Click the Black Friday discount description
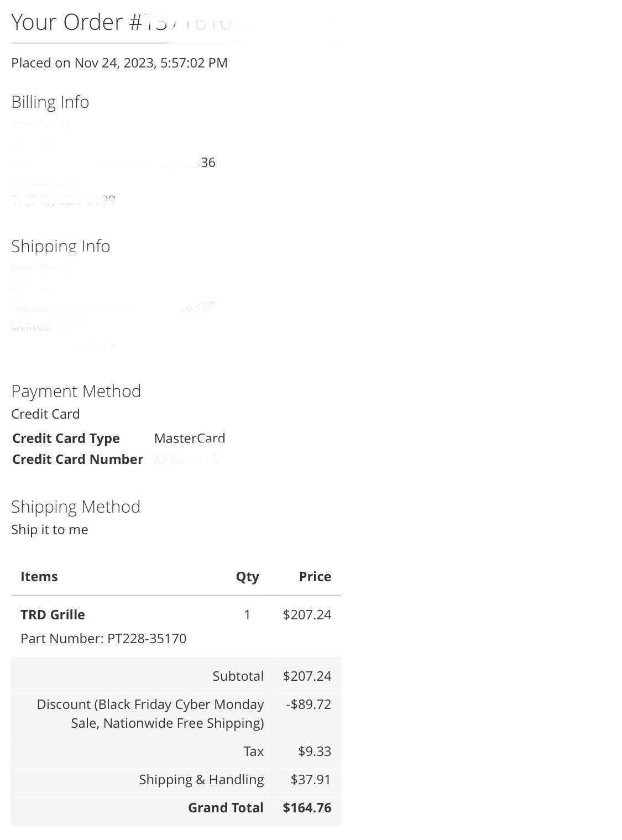The height and width of the screenshot is (840, 622). (150, 713)
